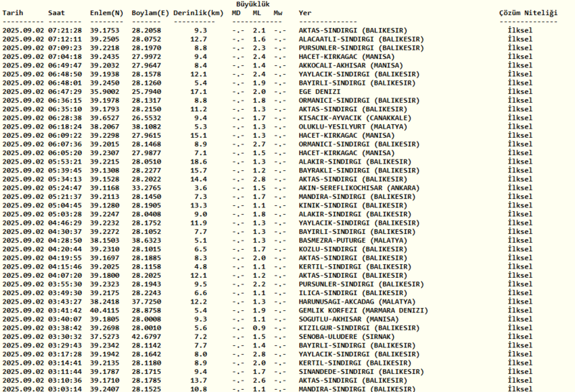575x392 pixels.
Task: Click the 07:21:28 time in first row
Action: [65, 31]
